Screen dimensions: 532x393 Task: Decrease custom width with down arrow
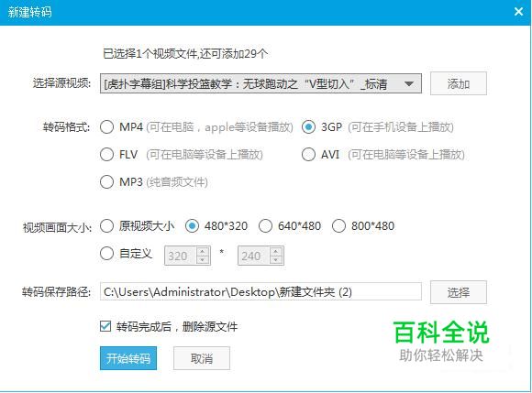pyautogui.click(x=203, y=260)
